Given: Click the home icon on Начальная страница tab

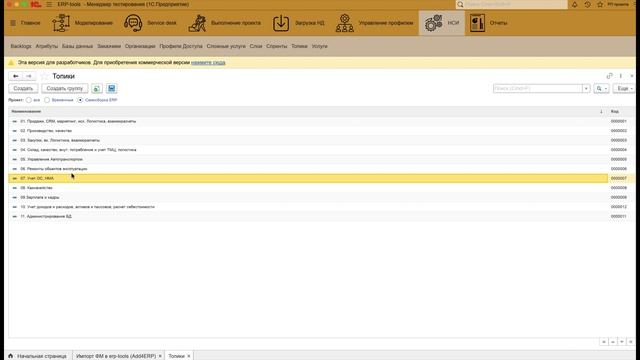Looking at the screenshot, I should click(11, 356).
